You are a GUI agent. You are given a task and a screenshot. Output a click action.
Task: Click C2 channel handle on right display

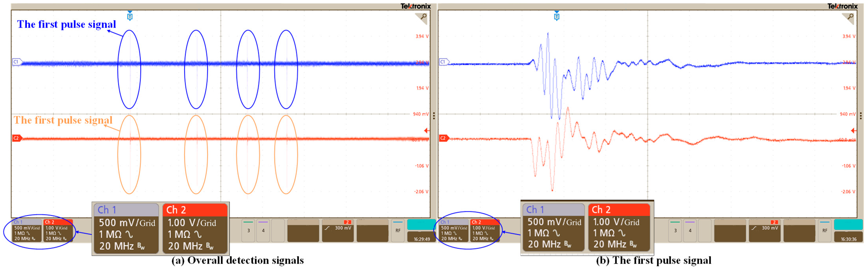444,138
